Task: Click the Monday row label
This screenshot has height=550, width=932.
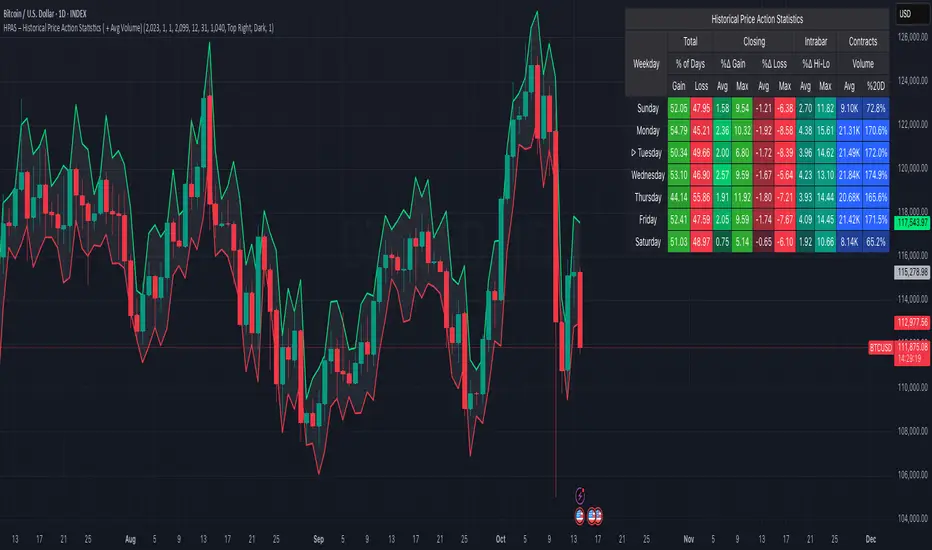Action: [647, 130]
